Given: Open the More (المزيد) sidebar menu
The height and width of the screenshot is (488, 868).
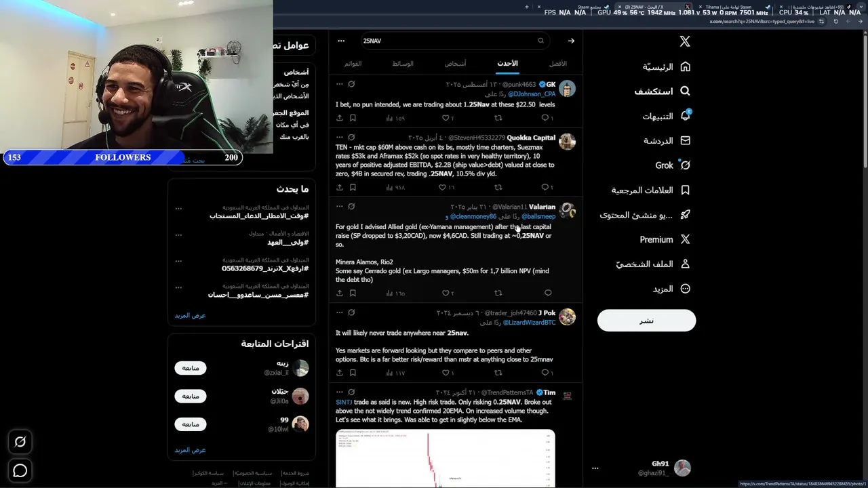Looking at the screenshot, I should pyautogui.click(x=671, y=289).
